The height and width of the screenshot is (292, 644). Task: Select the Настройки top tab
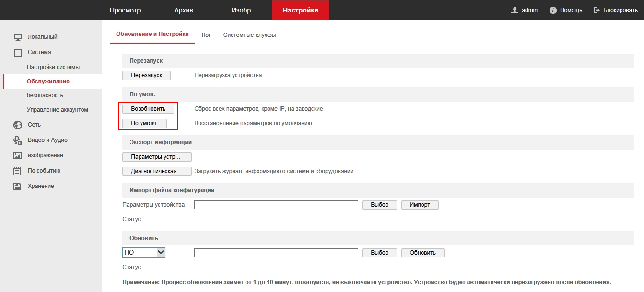[x=301, y=10]
